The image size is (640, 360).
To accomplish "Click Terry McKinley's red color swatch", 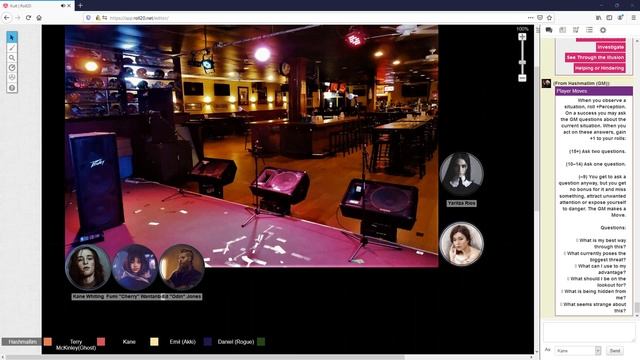I will pyautogui.click(x=101, y=342).
